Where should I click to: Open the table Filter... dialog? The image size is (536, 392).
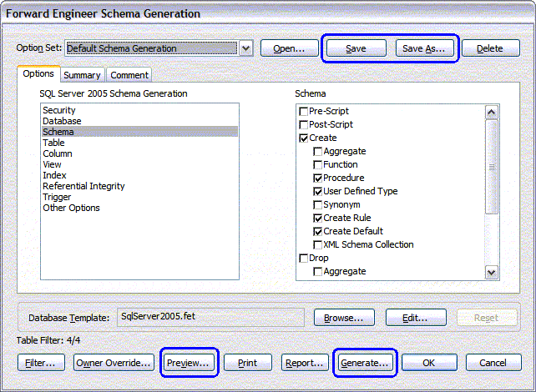[41, 363]
